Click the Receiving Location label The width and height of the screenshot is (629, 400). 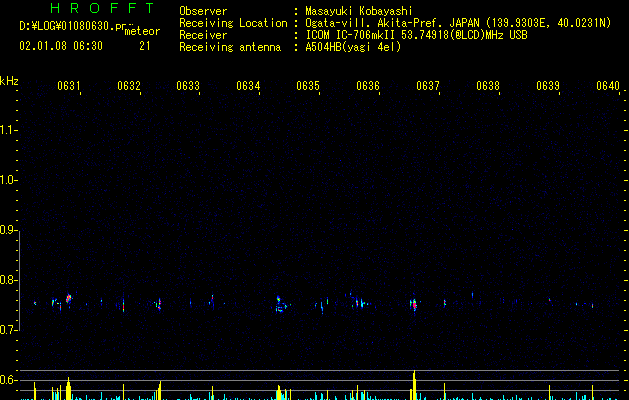tap(233, 23)
